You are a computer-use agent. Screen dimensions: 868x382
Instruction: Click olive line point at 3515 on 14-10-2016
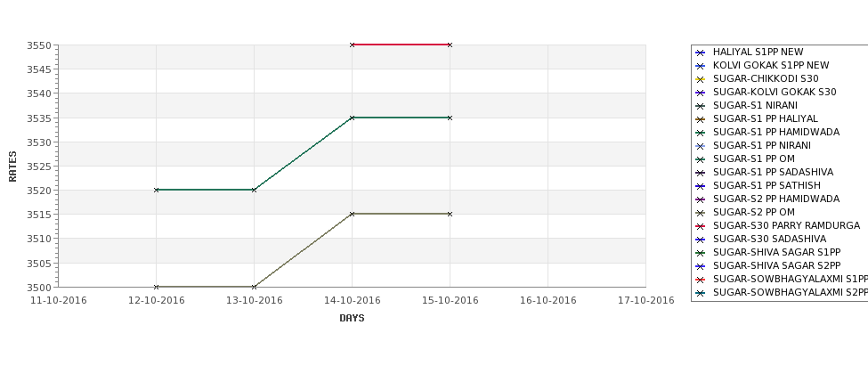352,214
